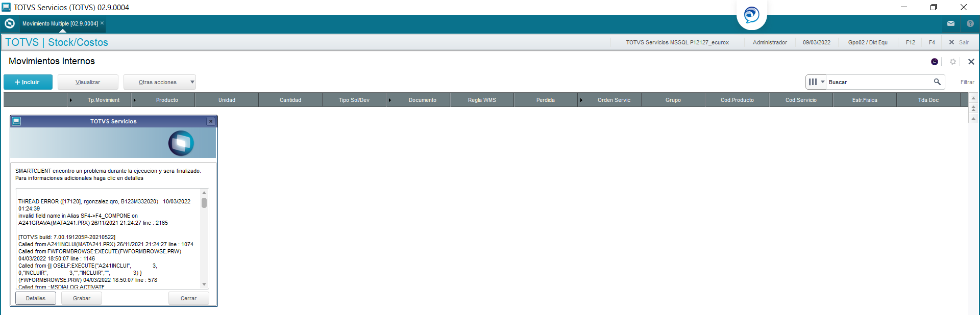
Task: Click the F12 shortcut item
Action: (x=911, y=42)
